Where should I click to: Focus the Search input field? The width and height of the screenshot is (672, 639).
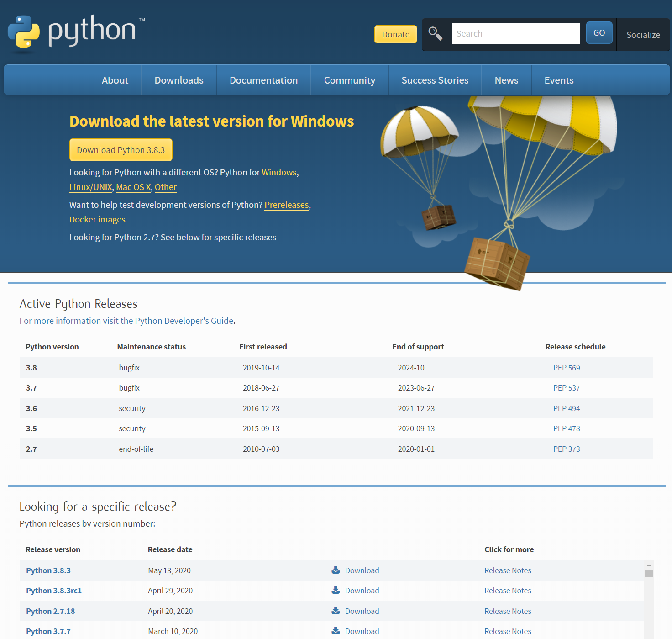[516, 33]
